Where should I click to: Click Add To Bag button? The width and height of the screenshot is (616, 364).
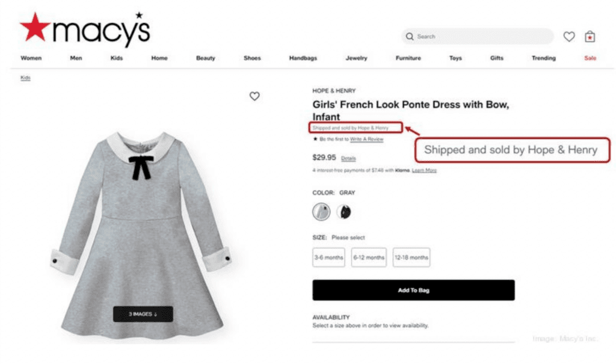pyautogui.click(x=413, y=290)
